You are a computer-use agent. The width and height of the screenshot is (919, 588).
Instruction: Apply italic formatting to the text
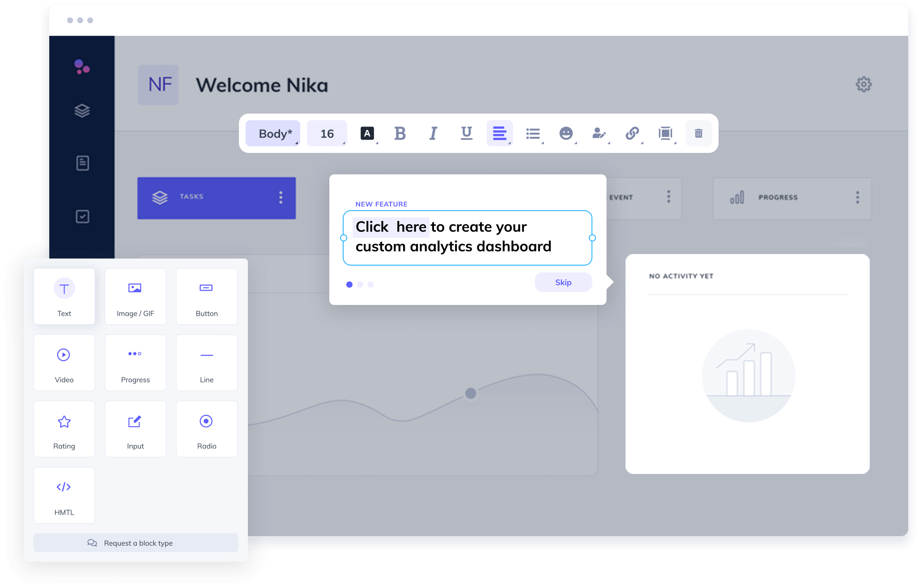coord(433,133)
